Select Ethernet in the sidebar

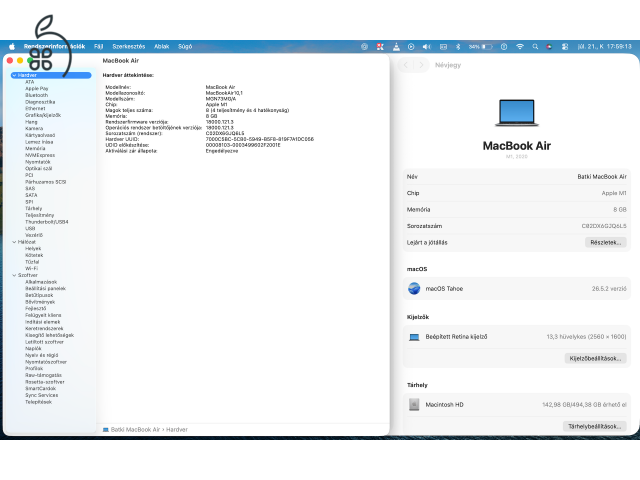(35, 109)
